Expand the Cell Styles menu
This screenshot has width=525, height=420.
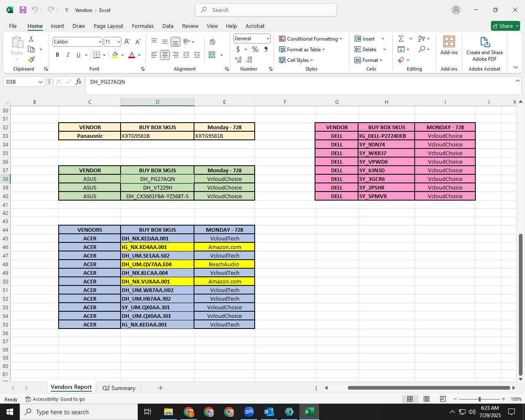pyautogui.click(x=296, y=60)
